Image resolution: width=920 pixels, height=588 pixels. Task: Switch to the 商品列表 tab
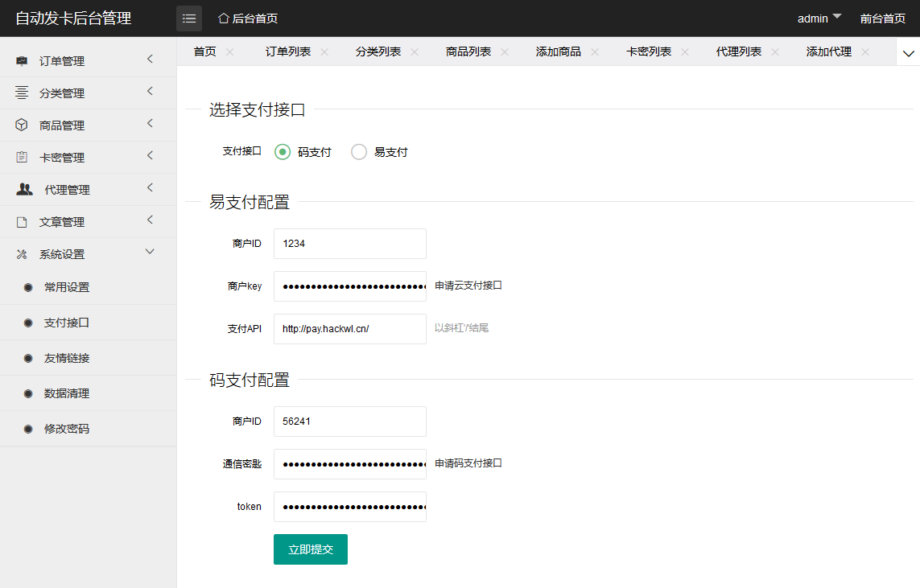tap(468, 51)
